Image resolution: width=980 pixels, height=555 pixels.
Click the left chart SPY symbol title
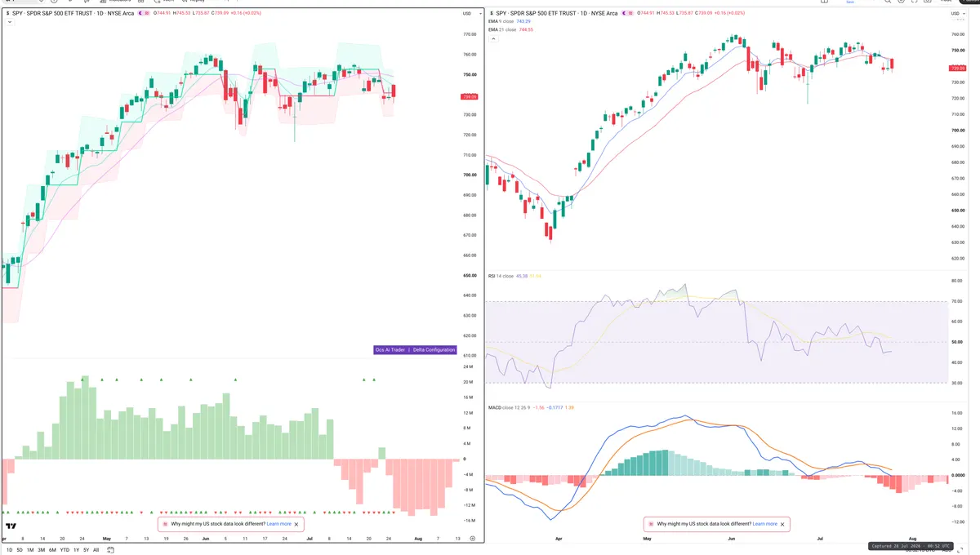coord(73,13)
